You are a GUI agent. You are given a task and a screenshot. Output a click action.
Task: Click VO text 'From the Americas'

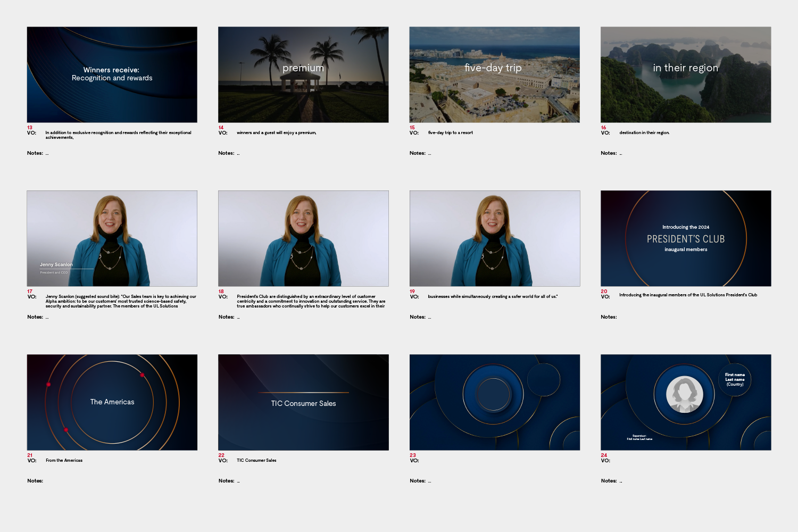64,461
